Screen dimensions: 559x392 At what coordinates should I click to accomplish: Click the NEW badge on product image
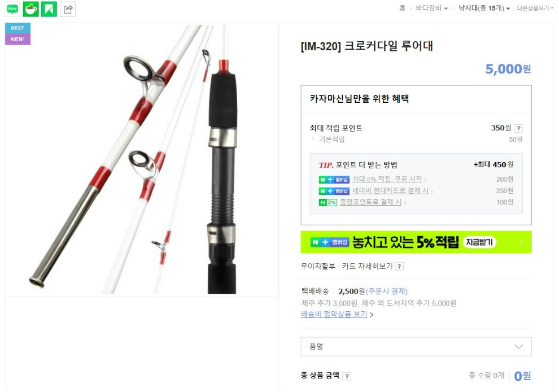18,39
